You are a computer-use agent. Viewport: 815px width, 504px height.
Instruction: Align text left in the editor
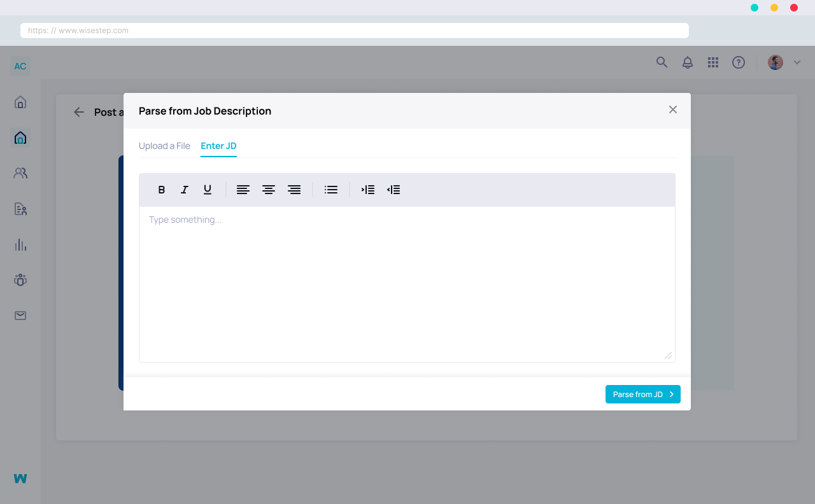(x=243, y=190)
